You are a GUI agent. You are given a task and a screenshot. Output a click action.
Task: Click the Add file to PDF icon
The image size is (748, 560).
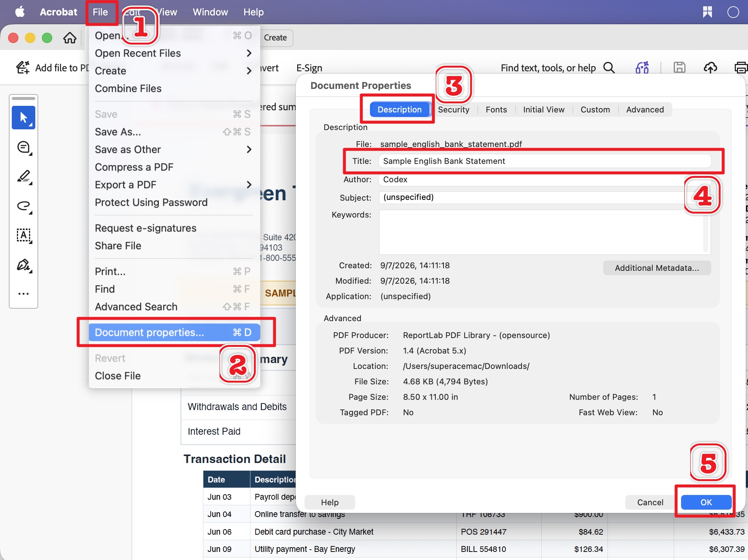pos(23,68)
